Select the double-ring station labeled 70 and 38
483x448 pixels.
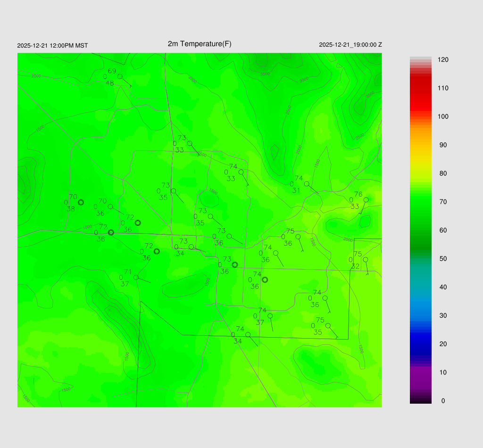(x=81, y=202)
